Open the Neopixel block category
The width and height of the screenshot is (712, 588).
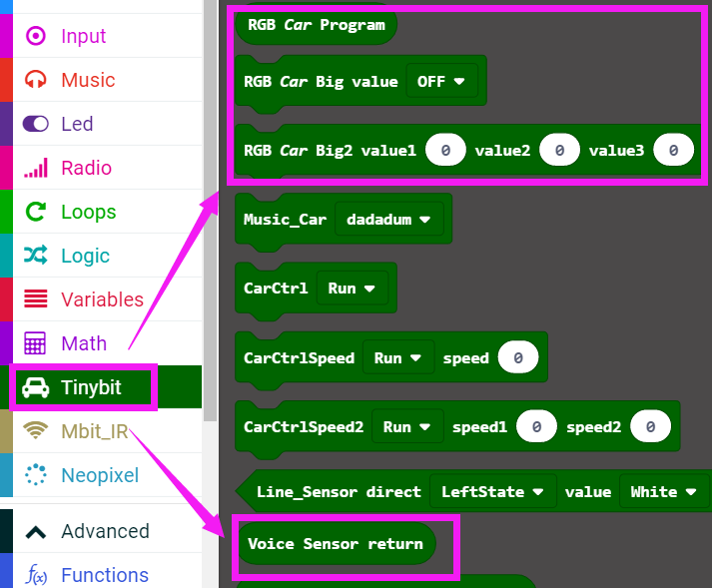click(99, 475)
